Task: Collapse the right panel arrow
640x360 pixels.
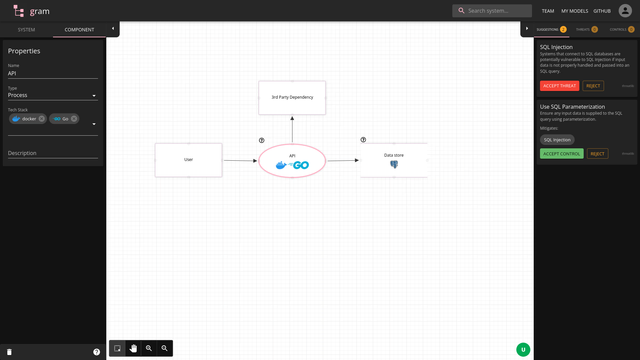Action: tap(527, 29)
